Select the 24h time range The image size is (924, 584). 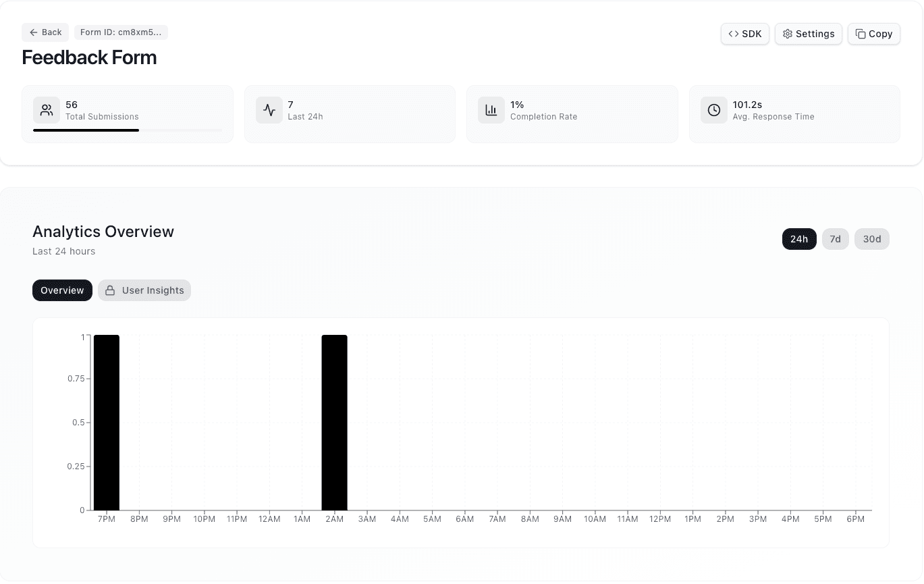click(x=799, y=239)
